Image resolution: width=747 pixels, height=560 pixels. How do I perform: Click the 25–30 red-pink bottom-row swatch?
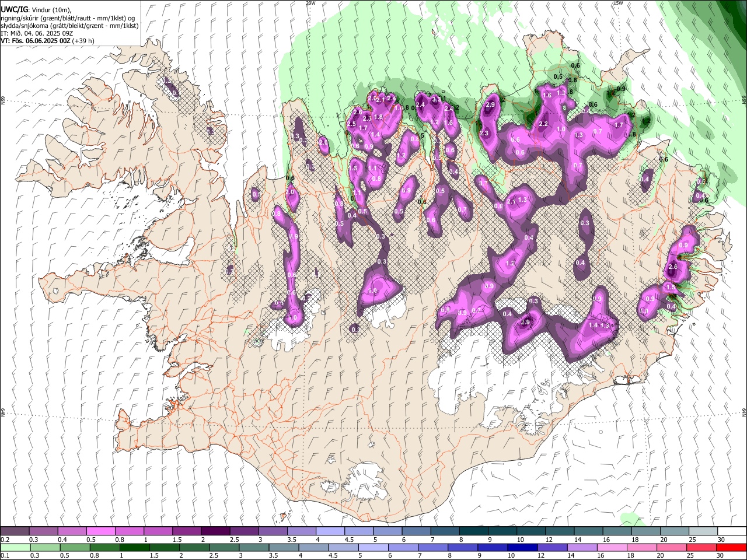pos(700,547)
